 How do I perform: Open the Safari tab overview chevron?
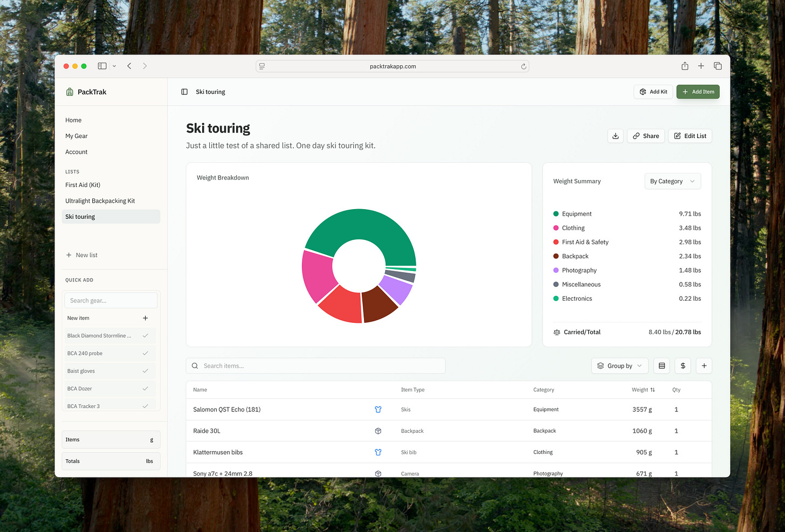click(x=114, y=66)
